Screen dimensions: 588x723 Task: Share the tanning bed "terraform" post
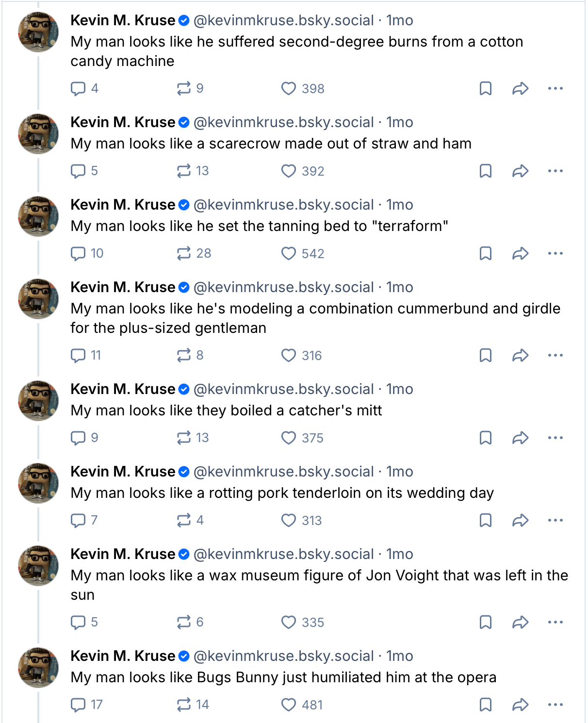[520, 253]
